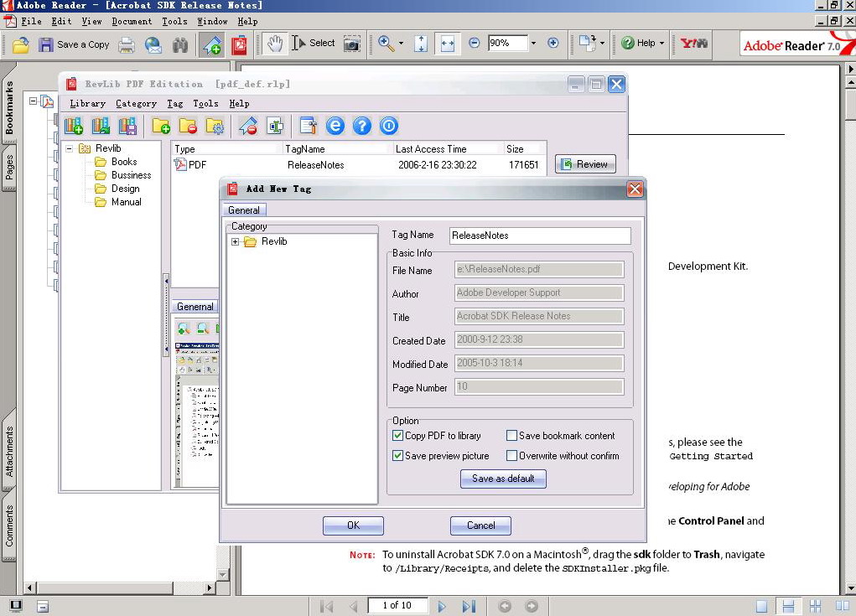Enable Overwrite without confirm checkbox
Image resolution: width=856 pixels, height=616 pixels.
pos(511,456)
